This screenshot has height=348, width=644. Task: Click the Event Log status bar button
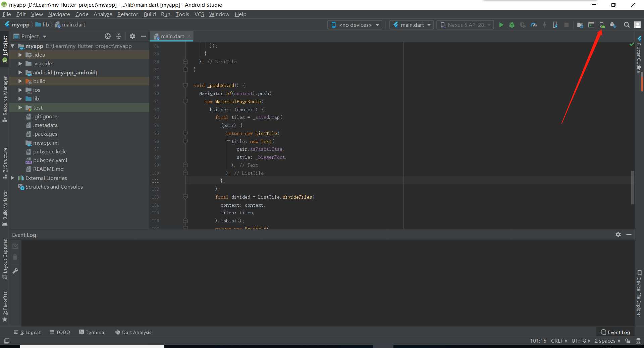pos(615,332)
